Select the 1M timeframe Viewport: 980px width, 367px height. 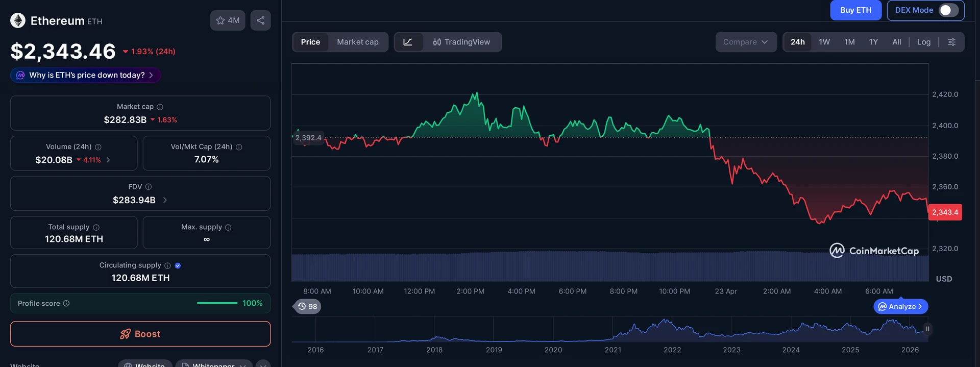849,42
